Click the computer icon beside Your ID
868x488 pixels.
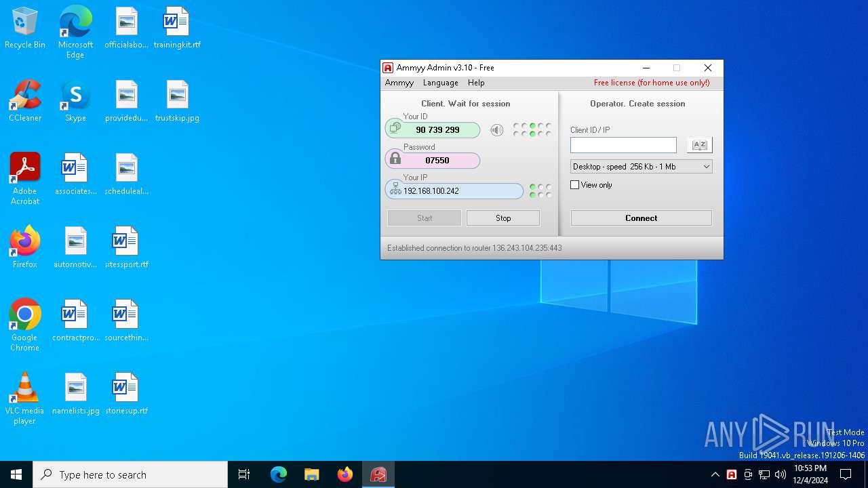click(395, 129)
